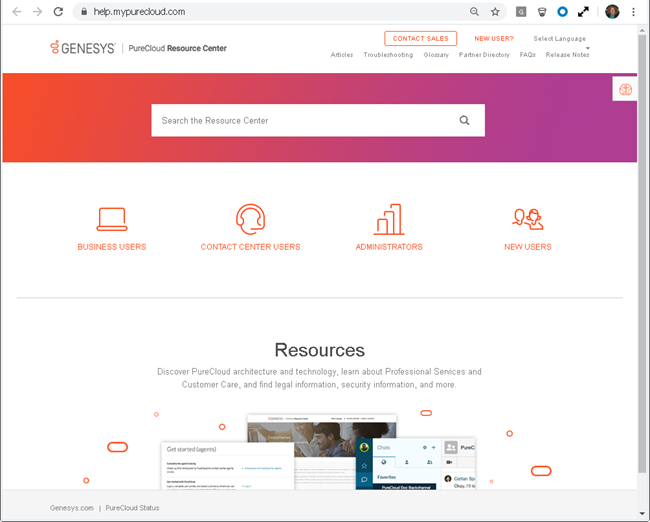Click the scrollbar up arrow

coord(642,30)
